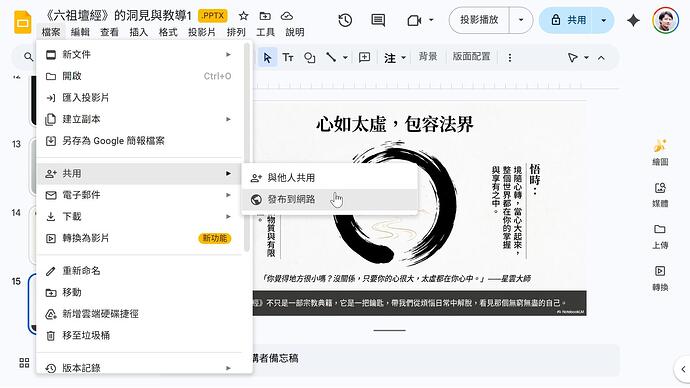
Task: Open the pointer tool dropdown arrow
Action: tap(586, 58)
